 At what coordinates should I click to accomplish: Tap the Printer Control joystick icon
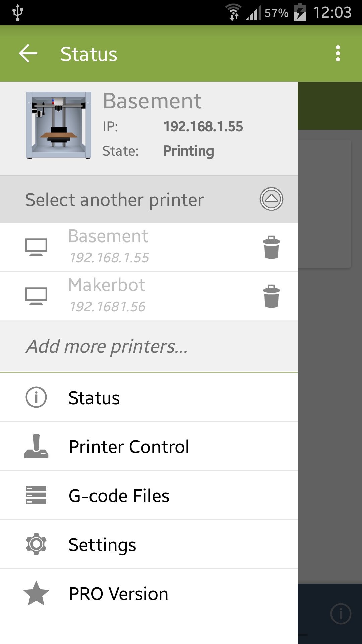point(36,446)
